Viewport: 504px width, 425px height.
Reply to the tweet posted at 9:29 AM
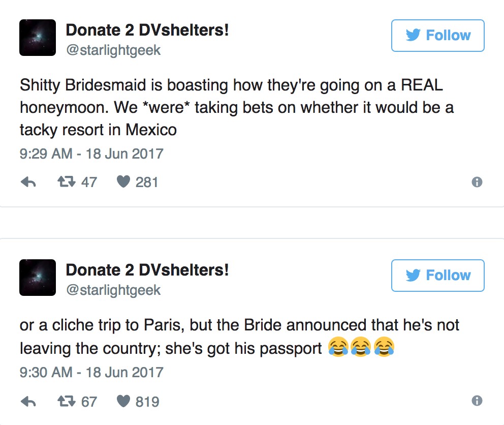pos(28,182)
